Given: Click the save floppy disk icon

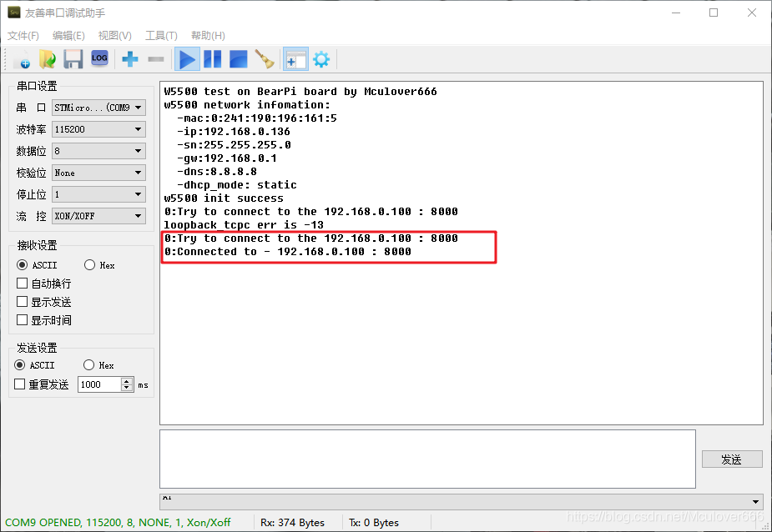Looking at the screenshot, I should pos(73,59).
